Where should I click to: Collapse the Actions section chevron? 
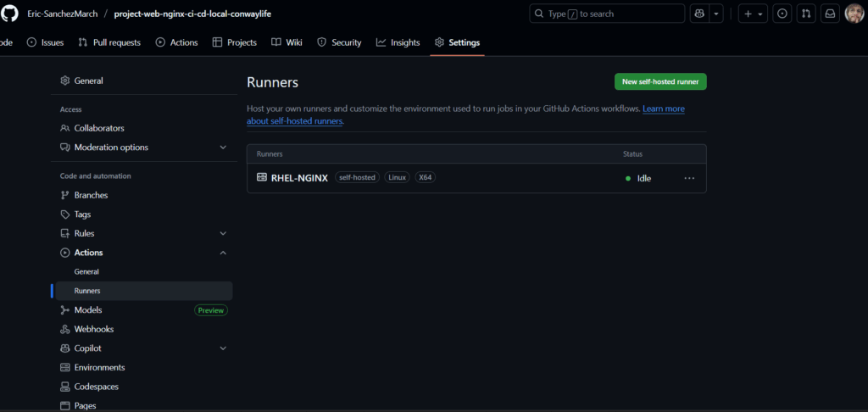[x=223, y=253]
